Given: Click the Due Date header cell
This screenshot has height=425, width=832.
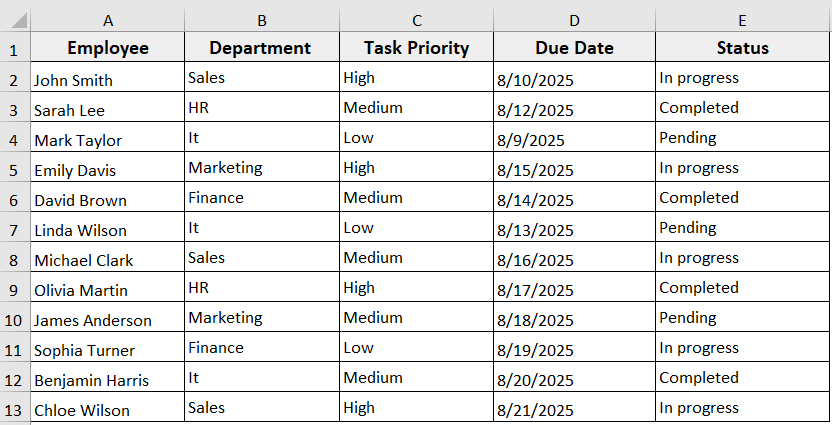Looking at the screenshot, I should [x=574, y=48].
